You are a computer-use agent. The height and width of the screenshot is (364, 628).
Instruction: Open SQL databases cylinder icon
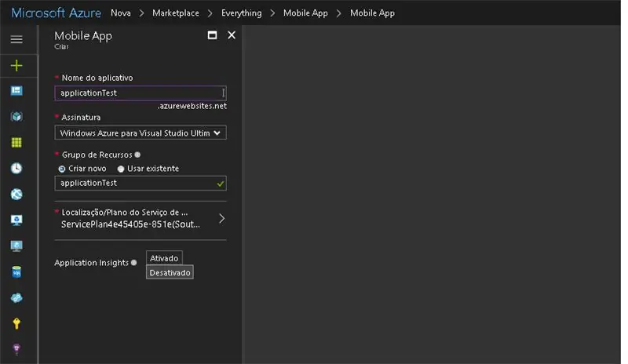(x=16, y=272)
